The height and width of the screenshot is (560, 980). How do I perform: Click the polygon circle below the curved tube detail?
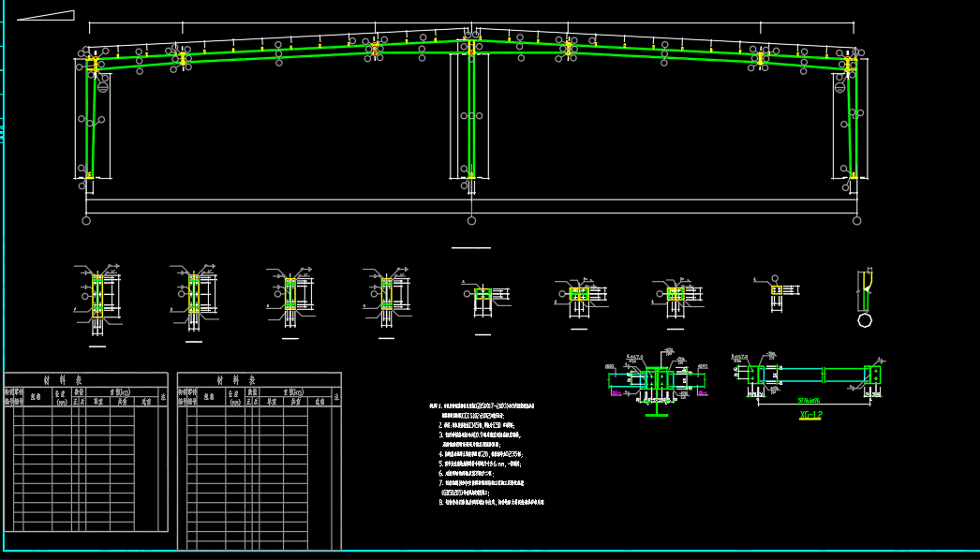click(865, 320)
